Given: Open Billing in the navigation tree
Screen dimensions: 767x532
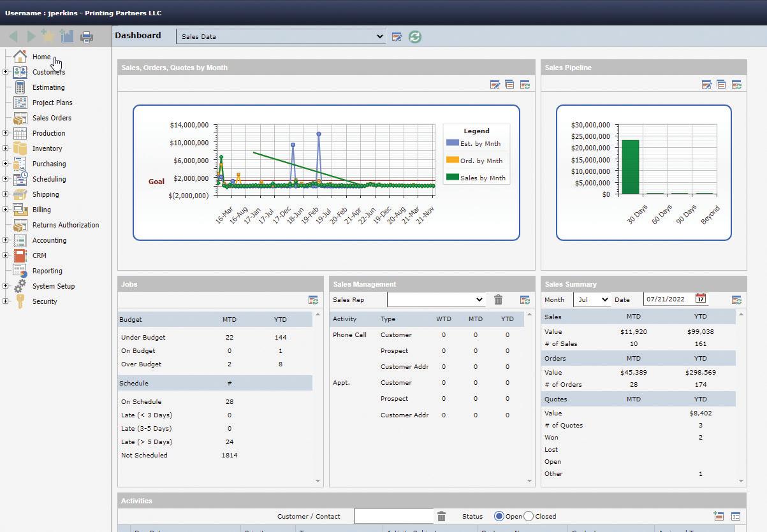Looking at the screenshot, I should point(41,210).
